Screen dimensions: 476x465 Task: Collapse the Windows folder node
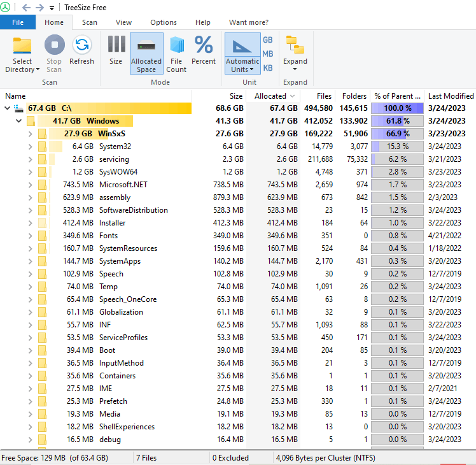(19, 121)
